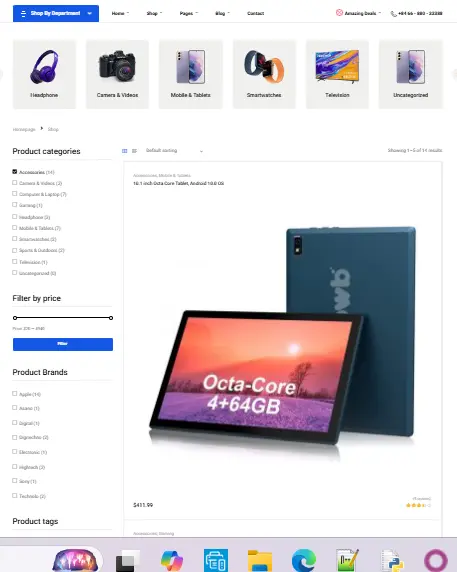The width and height of the screenshot is (457, 572).
Task: Open the Camera & Videos category tile
Action: coord(117,74)
